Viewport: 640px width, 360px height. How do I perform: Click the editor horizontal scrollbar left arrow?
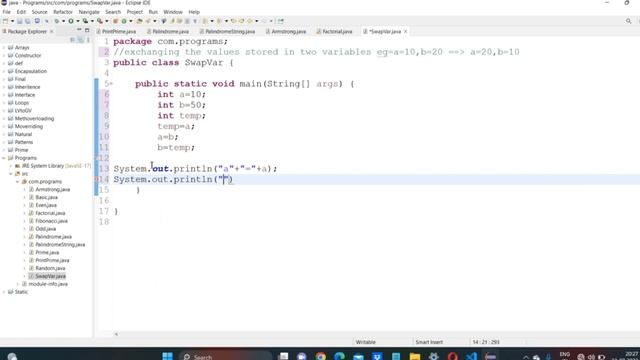tap(116, 334)
